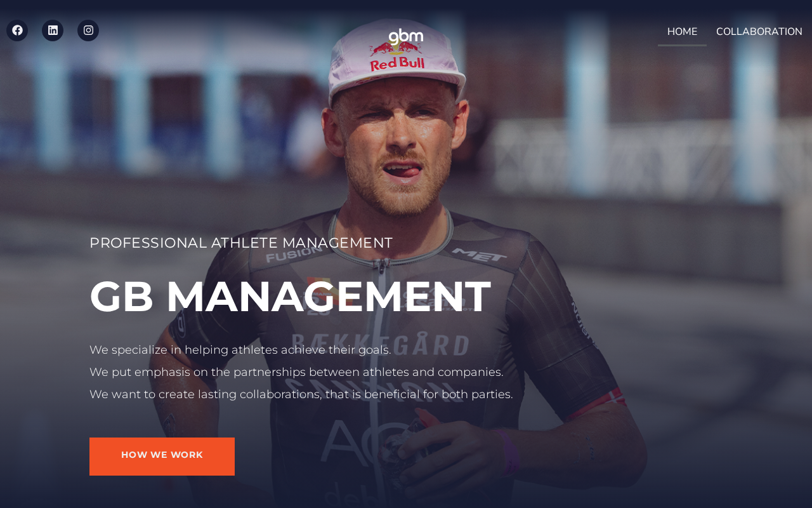This screenshot has height=508, width=812.
Task: Open the LinkedIn social icon
Action: coord(53,30)
